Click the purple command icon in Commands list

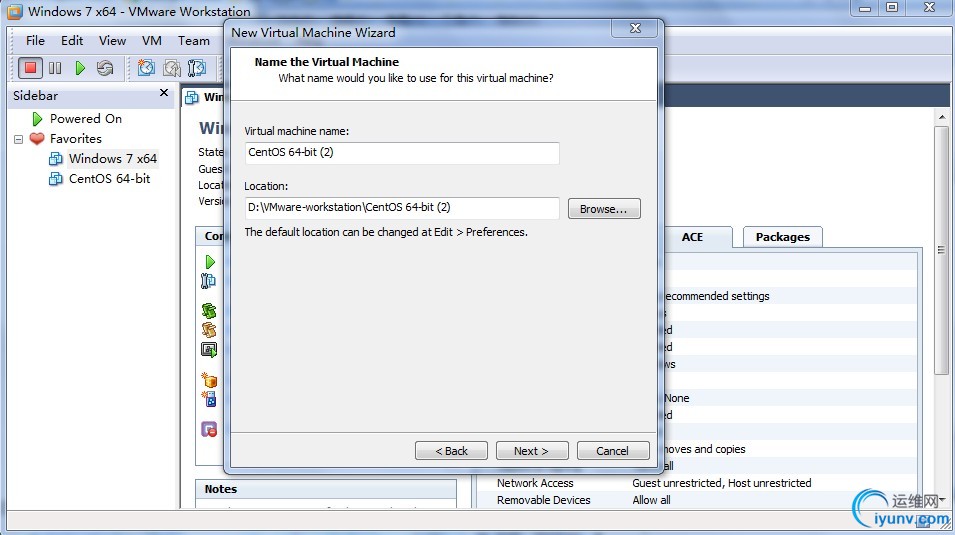tap(209, 429)
